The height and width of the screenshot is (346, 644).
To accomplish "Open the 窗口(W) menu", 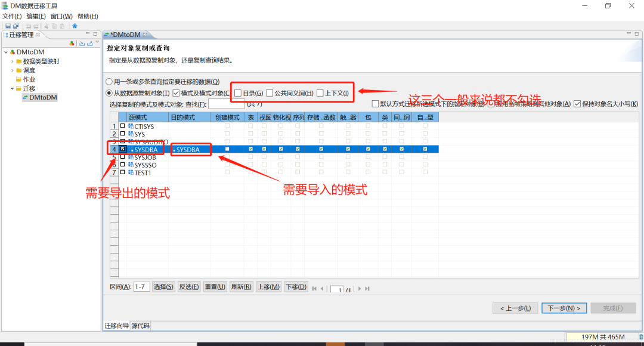I will (x=61, y=16).
